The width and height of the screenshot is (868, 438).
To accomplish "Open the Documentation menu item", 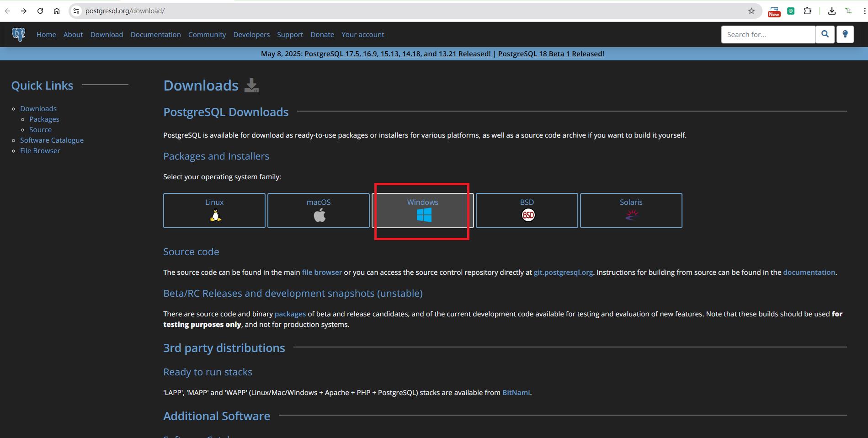I will click(155, 34).
